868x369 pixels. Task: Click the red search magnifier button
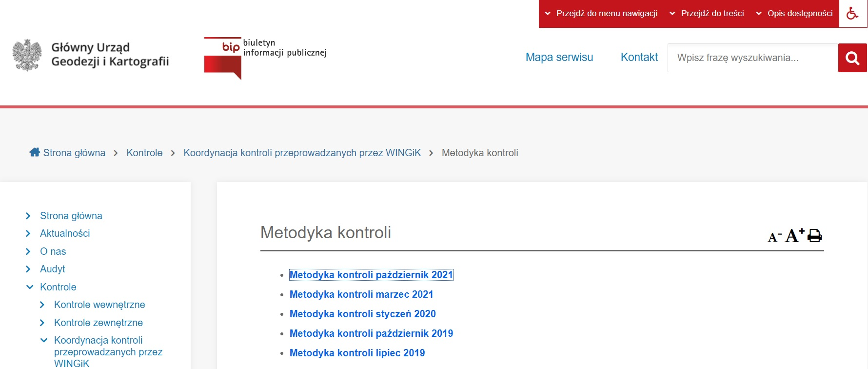(x=852, y=58)
